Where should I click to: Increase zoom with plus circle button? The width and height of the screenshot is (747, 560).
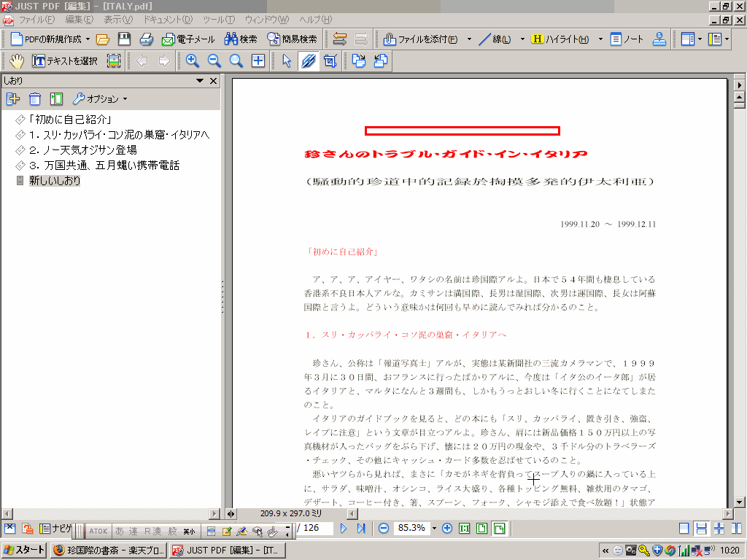coord(447,528)
